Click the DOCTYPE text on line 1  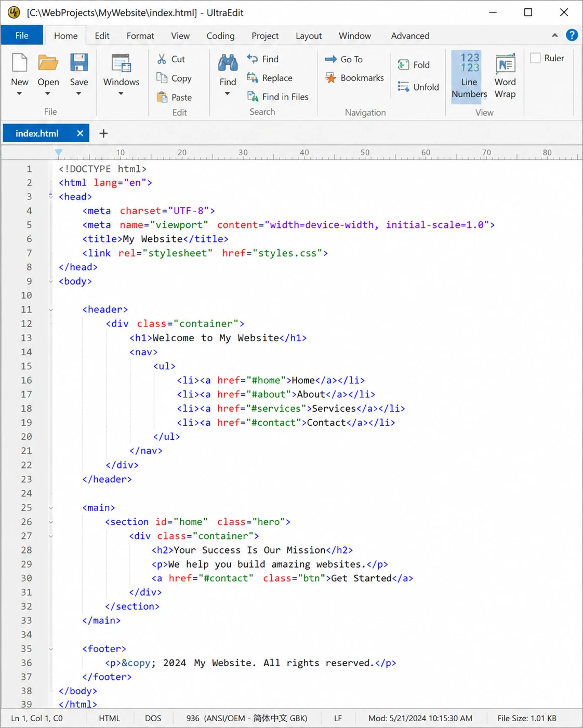(x=102, y=169)
